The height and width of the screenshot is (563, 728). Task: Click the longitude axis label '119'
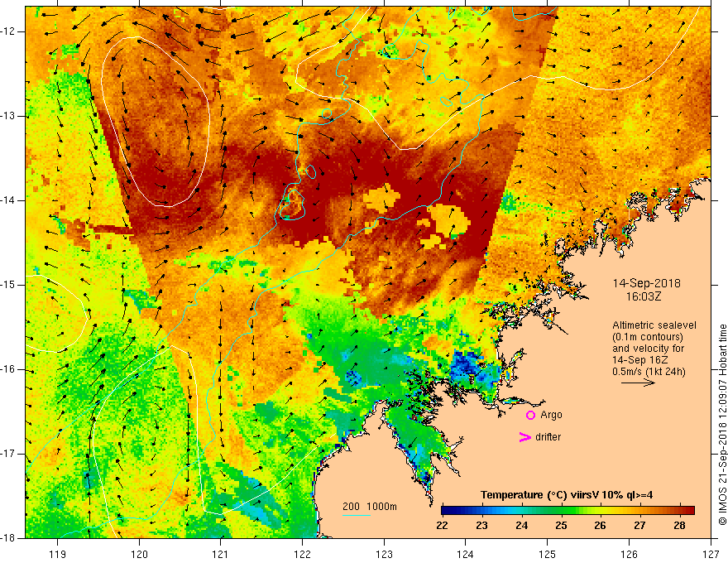(x=58, y=554)
